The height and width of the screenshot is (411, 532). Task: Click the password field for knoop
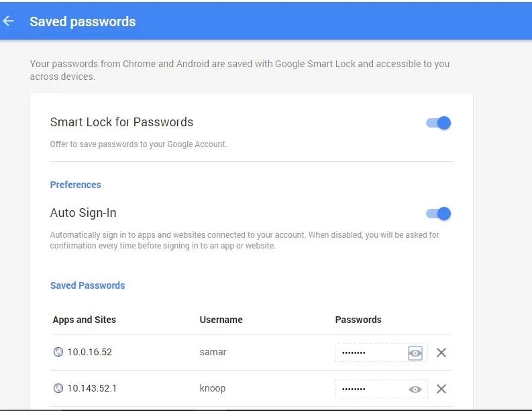pyautogui.click(x=369, y=389)
